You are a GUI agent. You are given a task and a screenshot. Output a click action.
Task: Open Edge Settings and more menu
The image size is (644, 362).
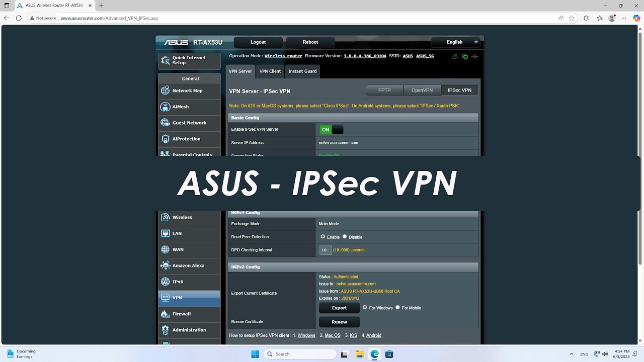624,18
